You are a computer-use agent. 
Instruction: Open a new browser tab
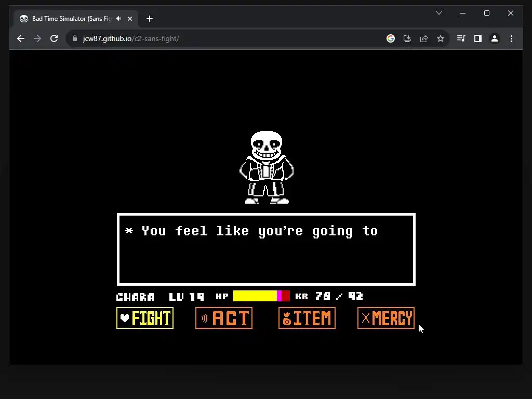(150, 19)
